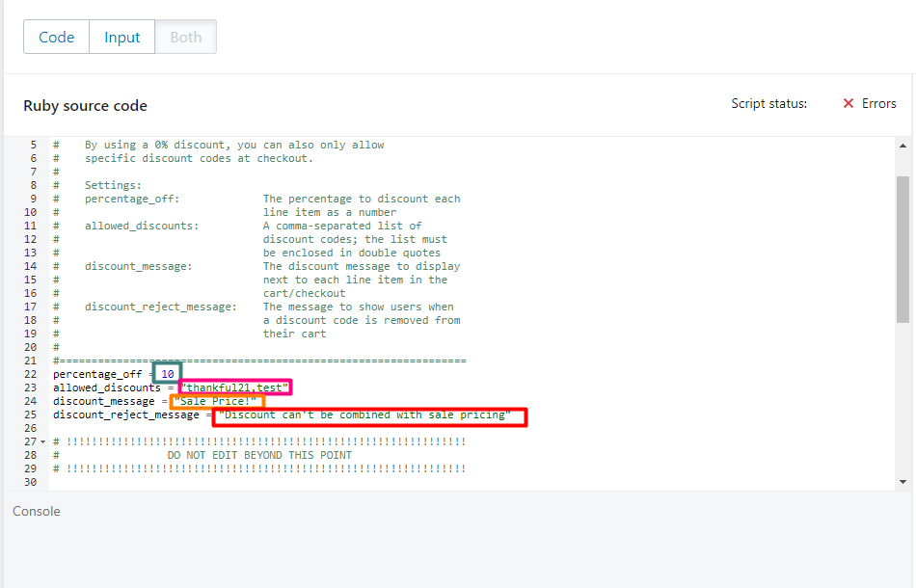Place cursor on percentage_off value 10

(x=168, y=374)
